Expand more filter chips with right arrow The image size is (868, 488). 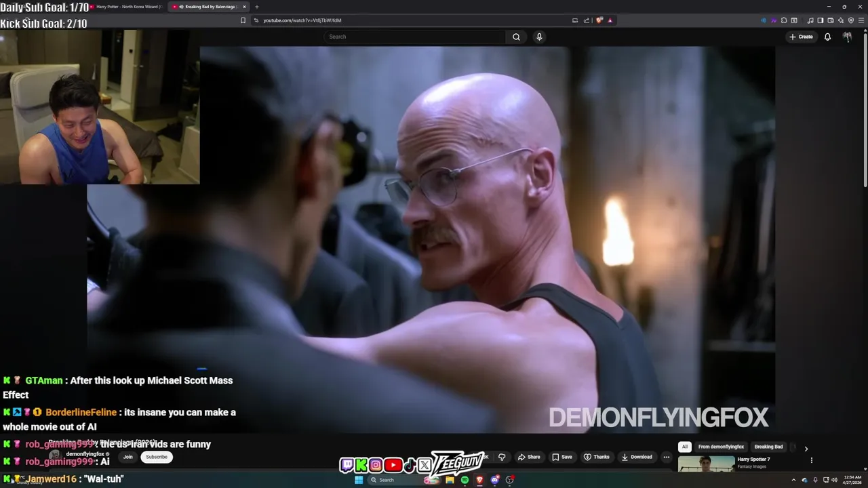click(806, 448)
